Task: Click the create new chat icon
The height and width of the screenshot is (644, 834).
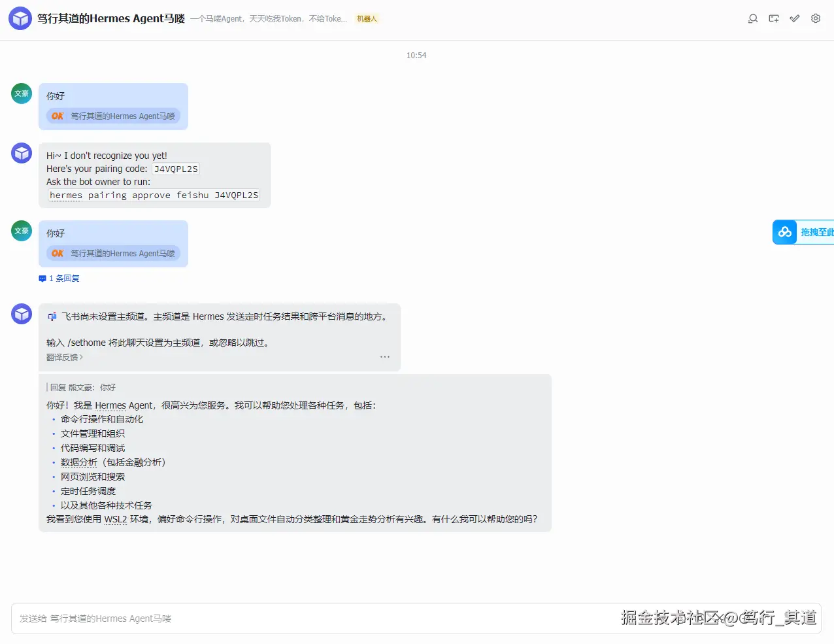Action: click(x=773, y=18)
